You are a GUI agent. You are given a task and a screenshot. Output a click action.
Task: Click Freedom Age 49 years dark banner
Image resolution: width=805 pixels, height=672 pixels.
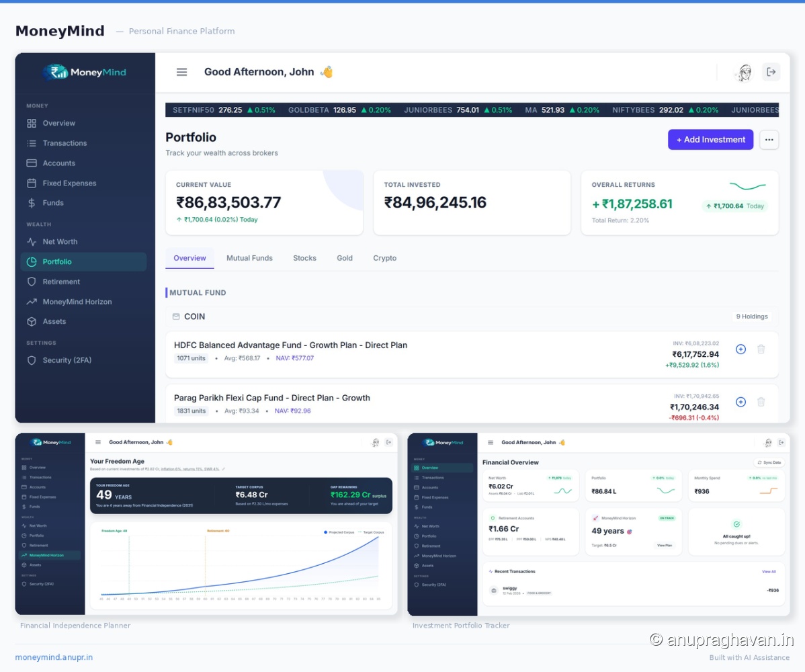[241, 496]
